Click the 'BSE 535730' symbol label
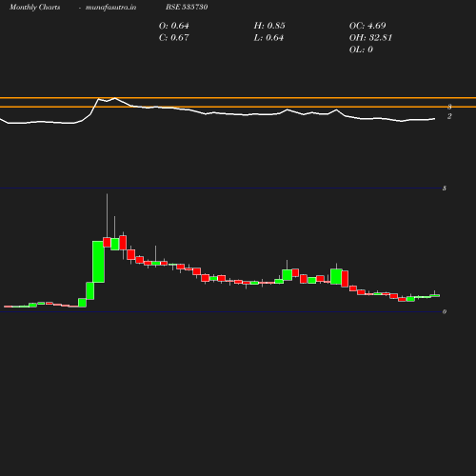 [187, 7]
